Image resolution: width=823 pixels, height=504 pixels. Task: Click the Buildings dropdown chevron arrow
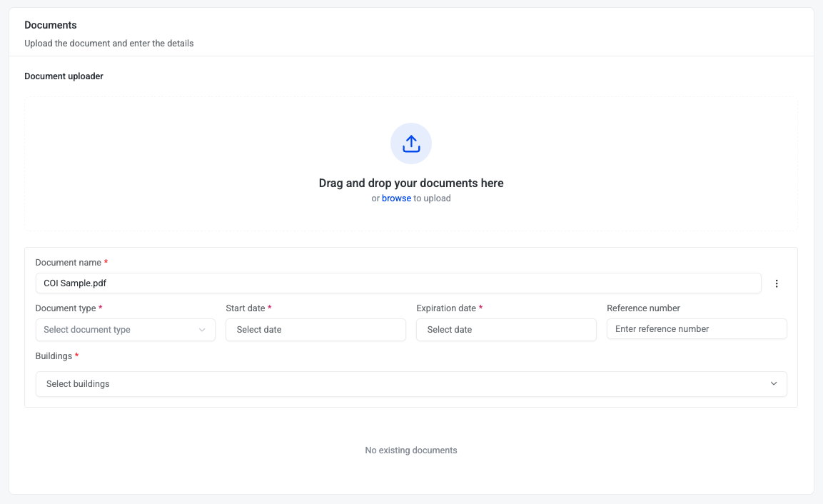click(774, 384)
